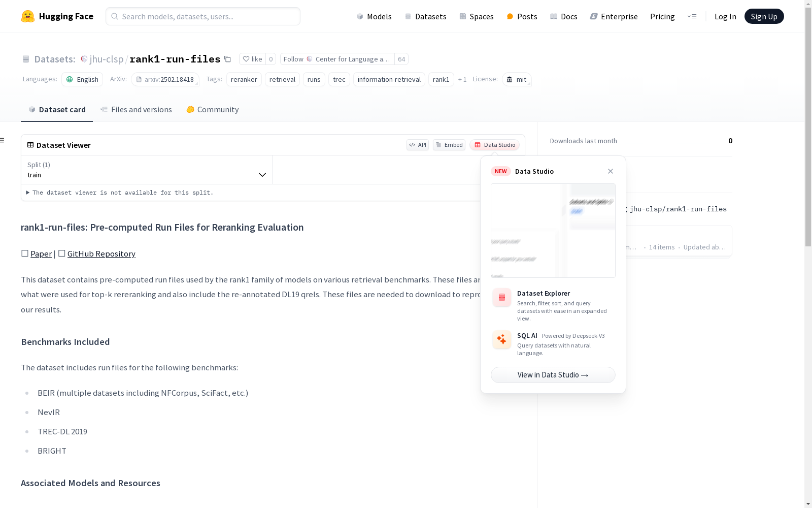
Task: Open Datasets in the top navigation
Action: [x=425, y=16]
